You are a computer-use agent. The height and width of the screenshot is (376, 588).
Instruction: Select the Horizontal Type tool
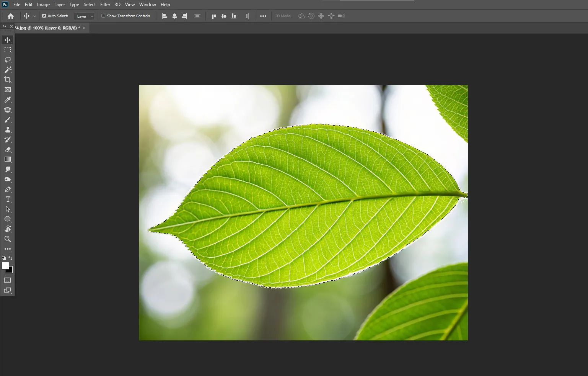[8, 199]
